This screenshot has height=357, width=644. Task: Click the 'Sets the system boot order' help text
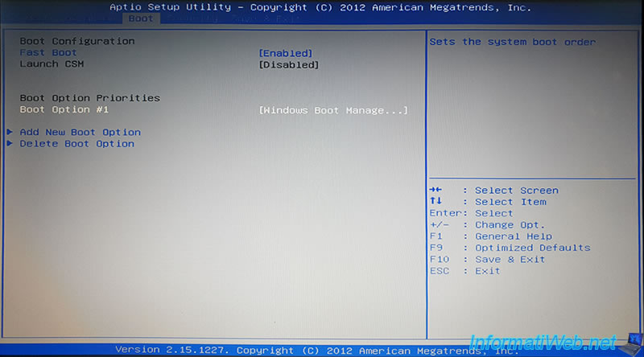512,42
